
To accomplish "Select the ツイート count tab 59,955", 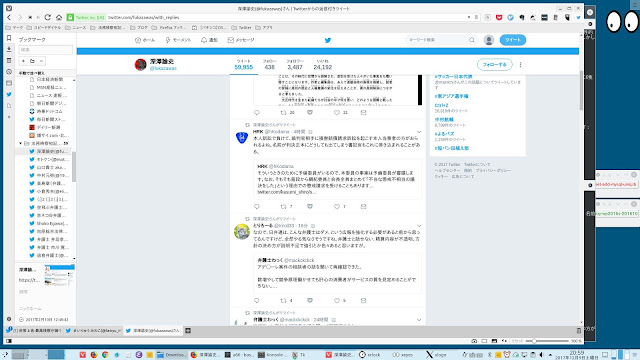I will coord(244,64).
